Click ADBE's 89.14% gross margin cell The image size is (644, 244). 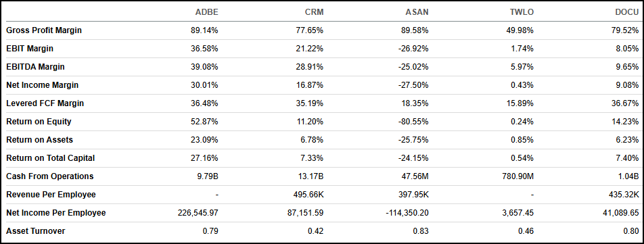(x=206, y=30)
